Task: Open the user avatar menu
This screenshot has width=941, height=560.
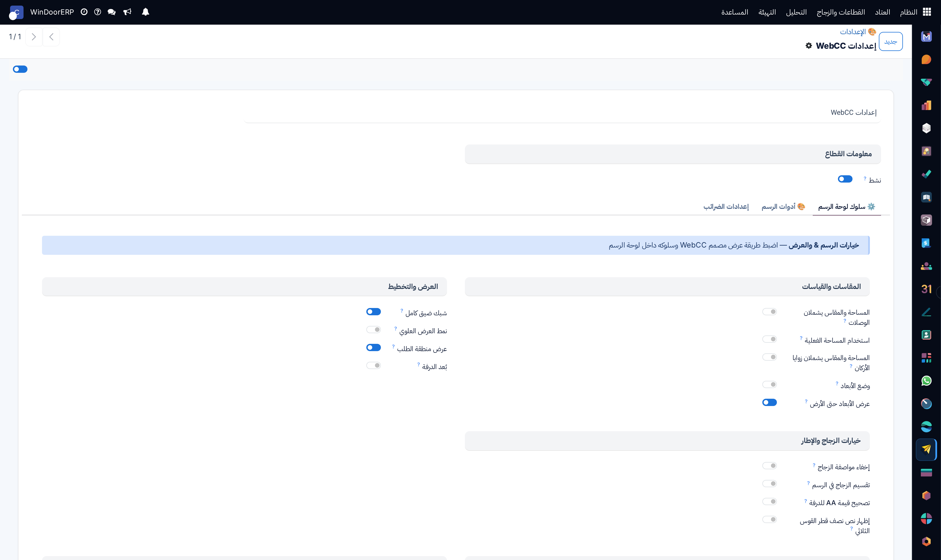Action: pos(16,12)
